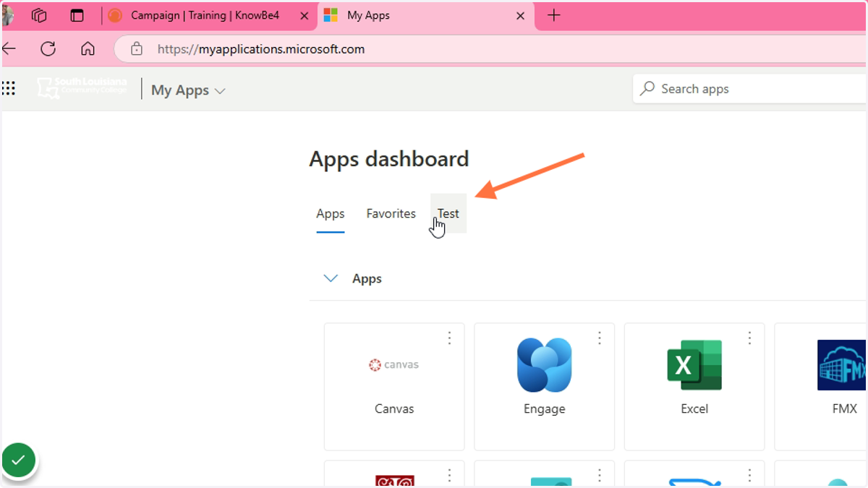
Task: Close the My Apps browser tab
Action: pyautogui.click(x=520, y=15)
